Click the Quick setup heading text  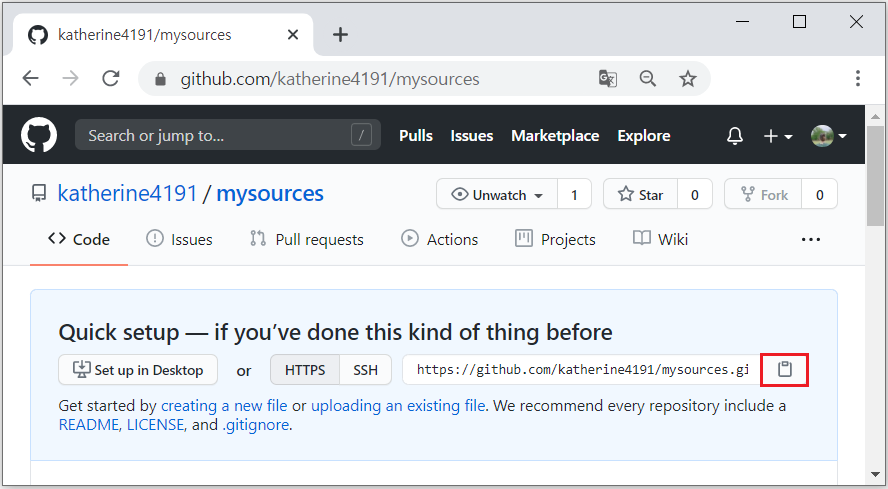[x=335, y=332]
